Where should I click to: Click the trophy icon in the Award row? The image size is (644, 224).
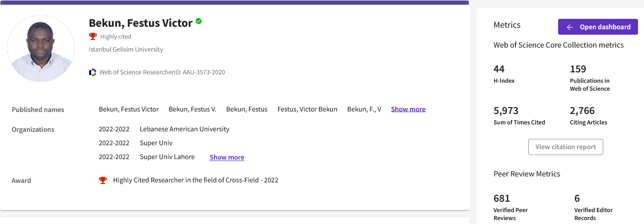pyautogui.click(x=103, y=180)
